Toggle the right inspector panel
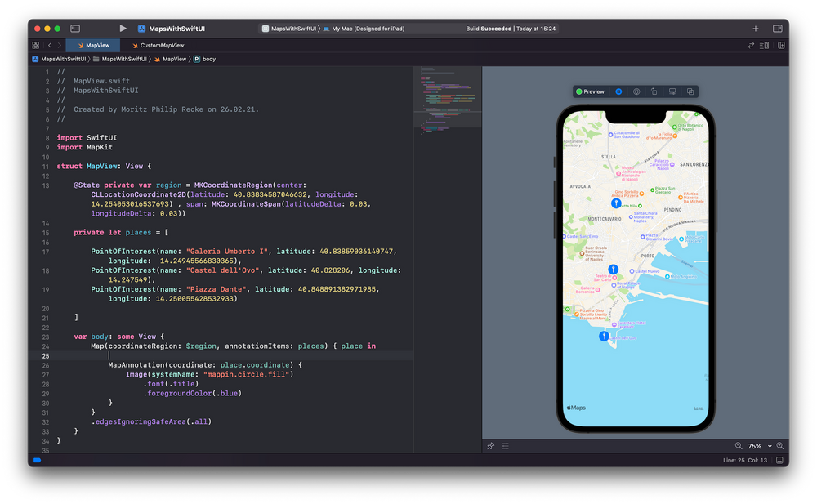The image size is (817, 504). [x=777, y=29]
